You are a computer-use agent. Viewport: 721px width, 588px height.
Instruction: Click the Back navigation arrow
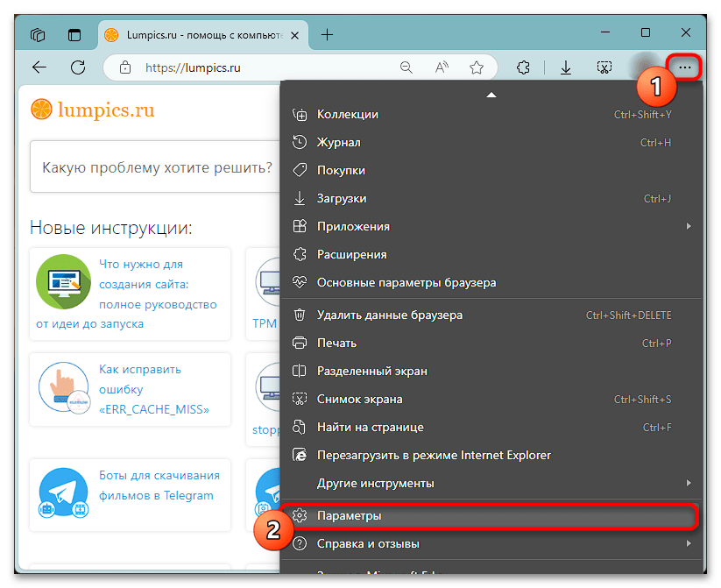pos(39,67)
